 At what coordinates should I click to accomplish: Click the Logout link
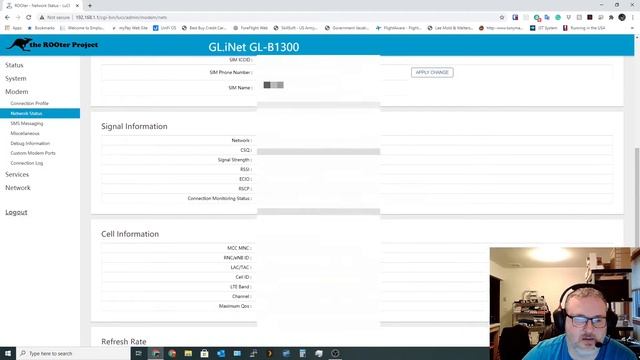[16, 212]
